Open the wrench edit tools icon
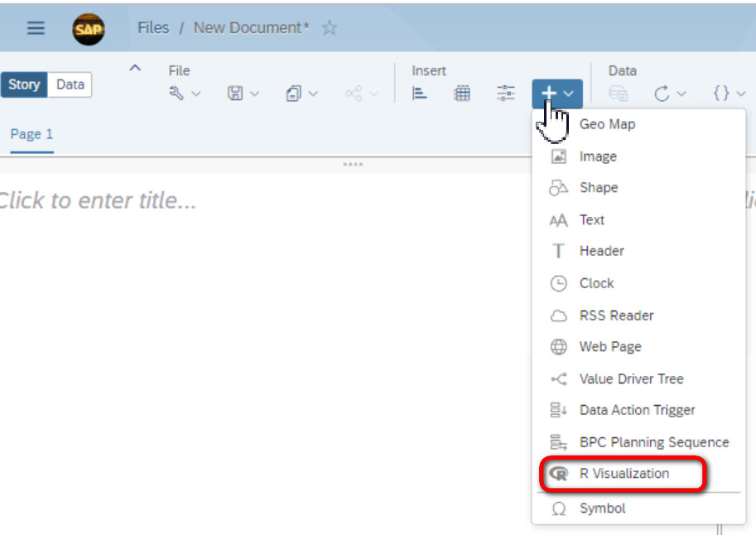The image size is (756, 535). click(176, 93)
